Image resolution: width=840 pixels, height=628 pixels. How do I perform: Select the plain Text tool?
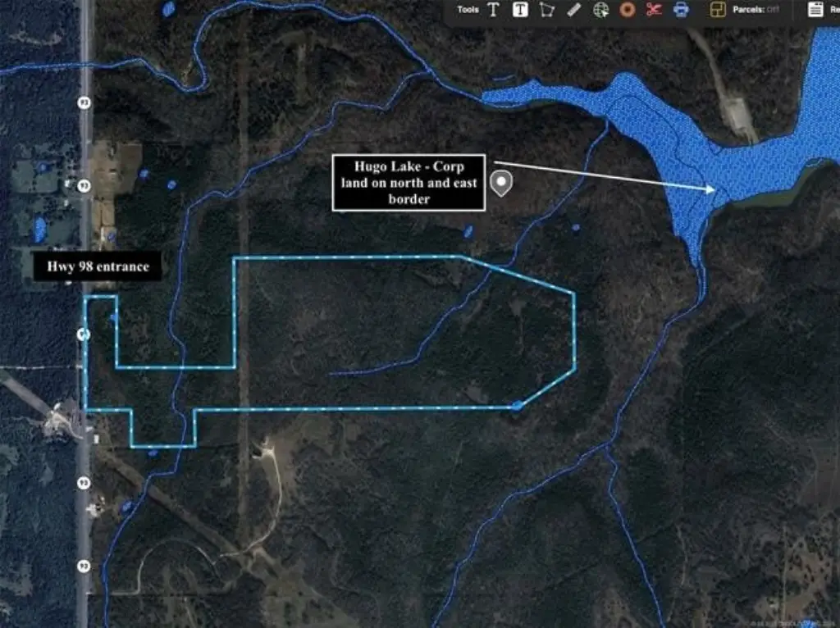coord(493,10)
